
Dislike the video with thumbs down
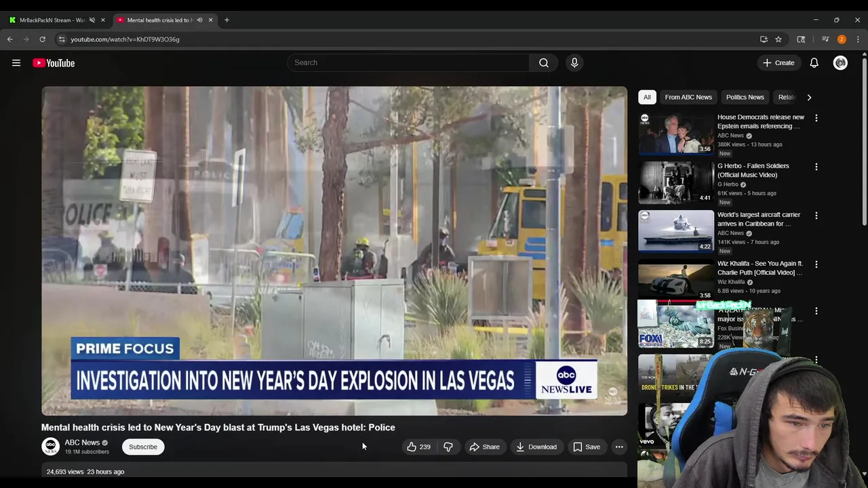448,447
